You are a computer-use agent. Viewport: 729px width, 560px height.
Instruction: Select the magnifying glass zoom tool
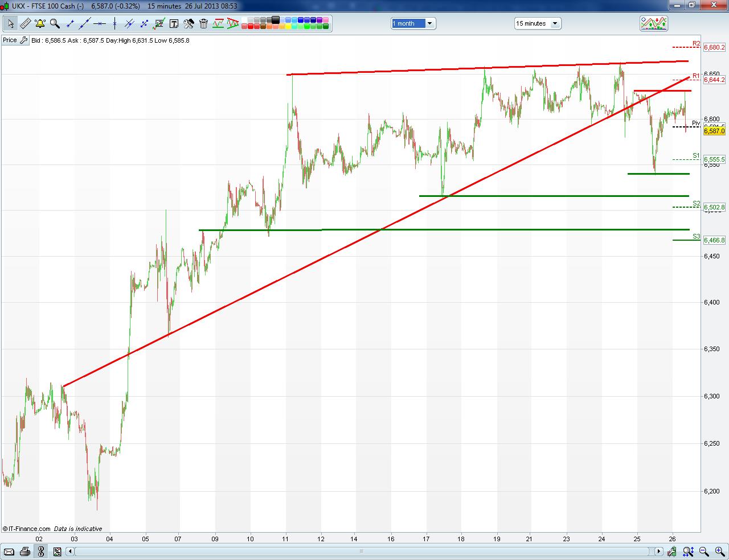55,23
